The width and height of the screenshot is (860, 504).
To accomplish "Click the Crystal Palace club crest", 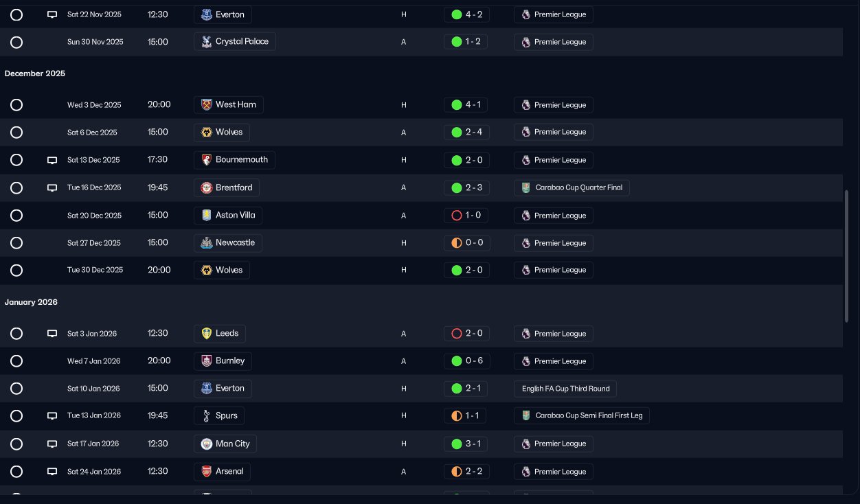I will coord(206,42).
